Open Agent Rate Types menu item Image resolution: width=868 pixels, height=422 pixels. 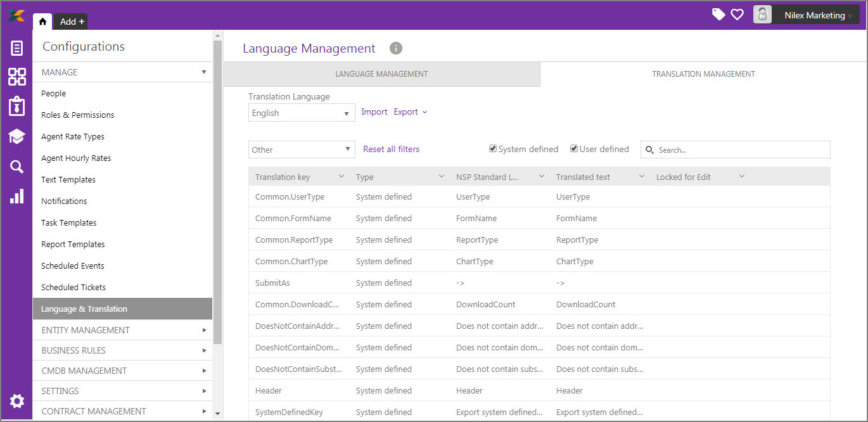73,136
